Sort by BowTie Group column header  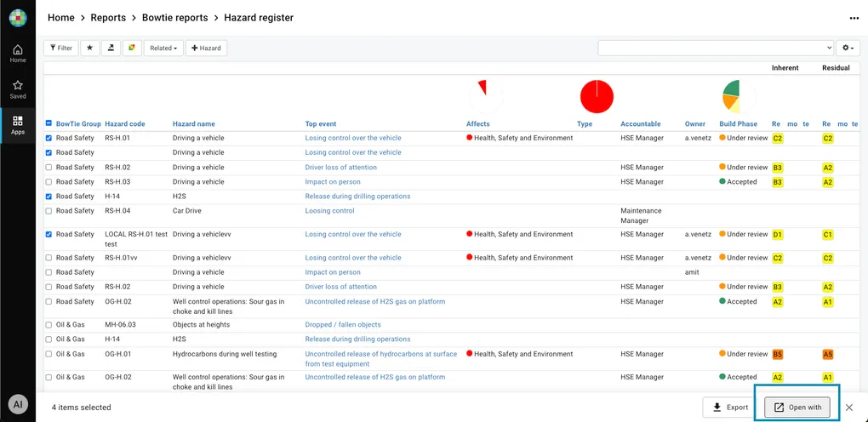point(78,124)
